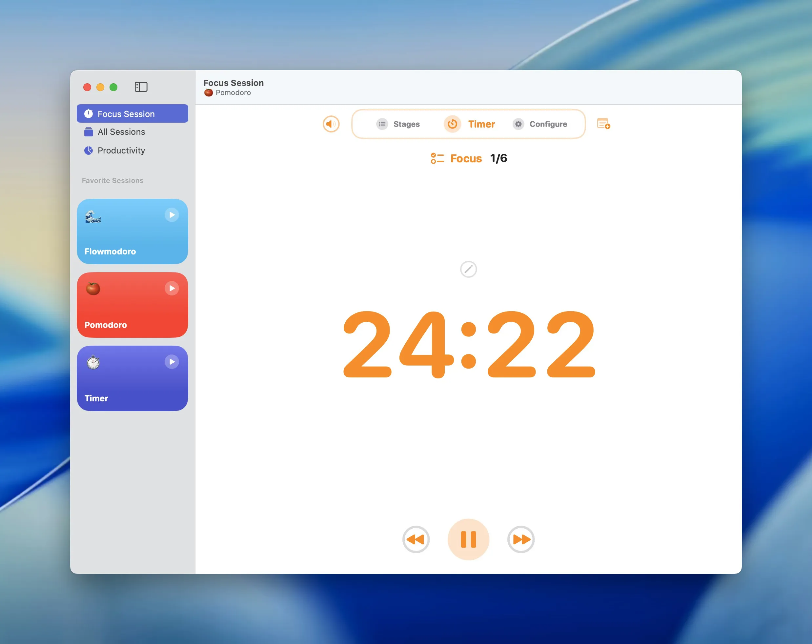This screenshot has width=812, height=644.
Task: Skip forward to the next stage
Action: pos(521,539)
